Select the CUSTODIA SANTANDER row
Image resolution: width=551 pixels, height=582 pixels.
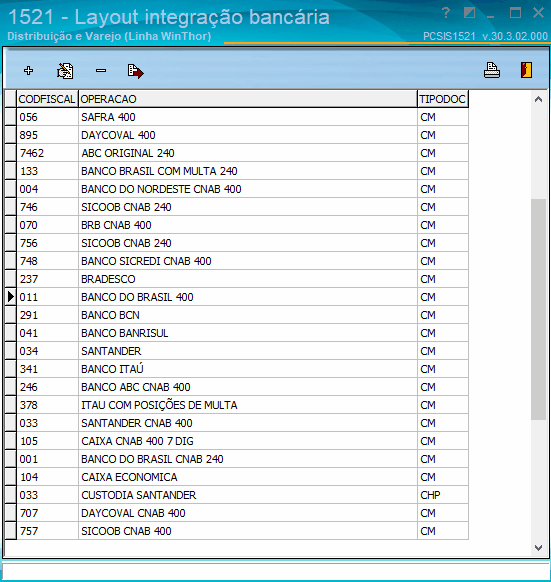click(237, 495)
